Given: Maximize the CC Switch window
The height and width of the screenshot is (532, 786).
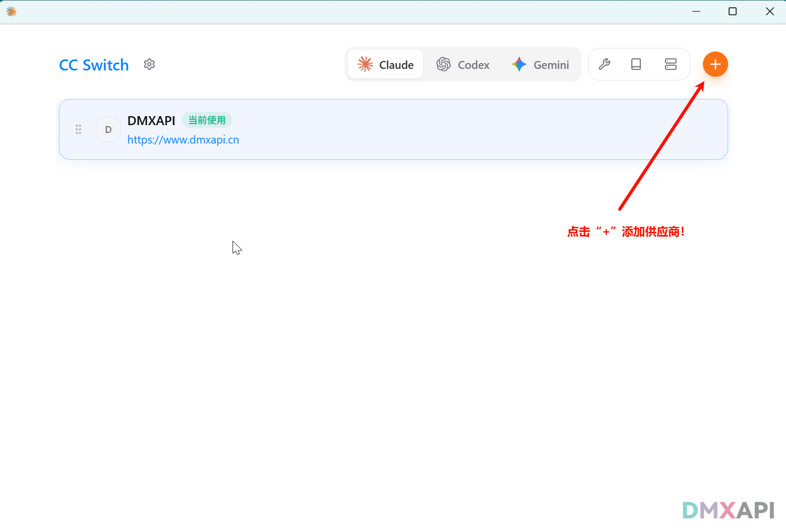Looking at the screenshot, I should [732, 11].
